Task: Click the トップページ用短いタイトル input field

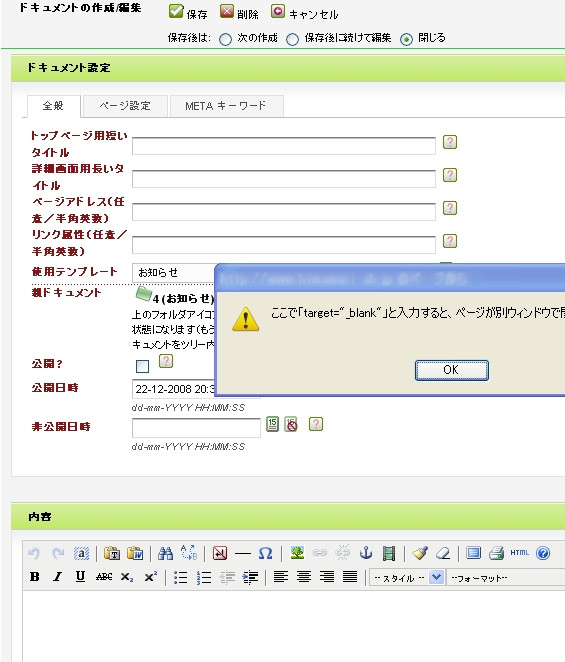Action: (x=284, y=146)
